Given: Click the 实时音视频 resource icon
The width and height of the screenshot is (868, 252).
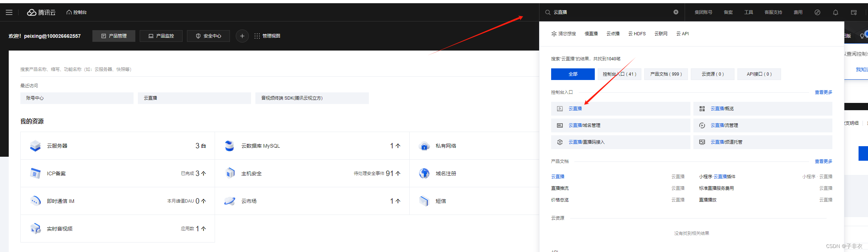Looking at the screenshot, I should click(x=35, y=229).
